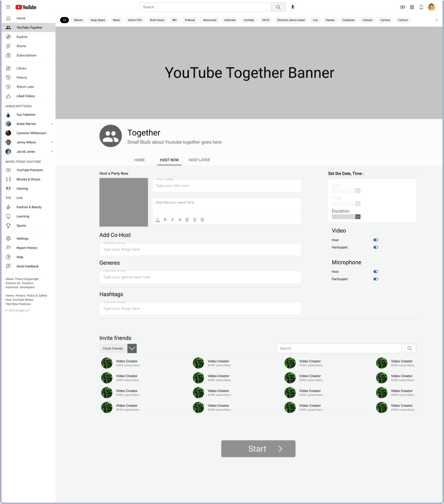Open the hamburger menu beside YouTube logo
Image resolution: width=444 pixels, height=504 pixels.
tap(8, 7)
